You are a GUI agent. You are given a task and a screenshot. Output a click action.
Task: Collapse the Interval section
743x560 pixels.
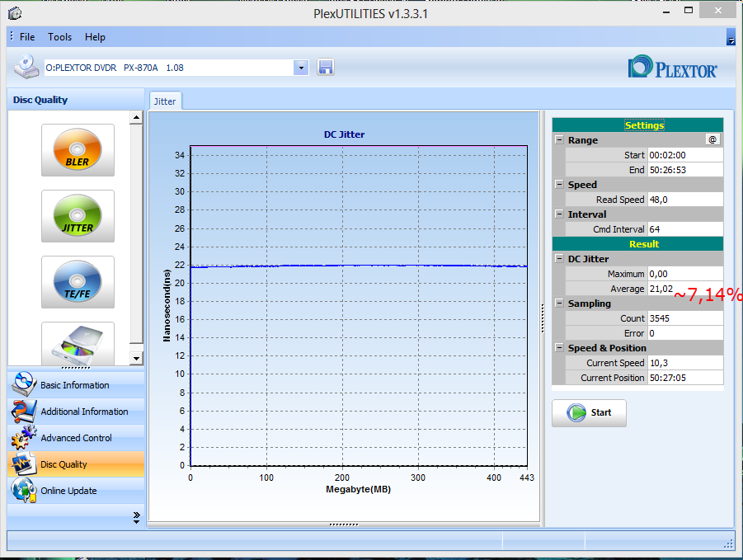pyautogui.click(x=560, y=214)
